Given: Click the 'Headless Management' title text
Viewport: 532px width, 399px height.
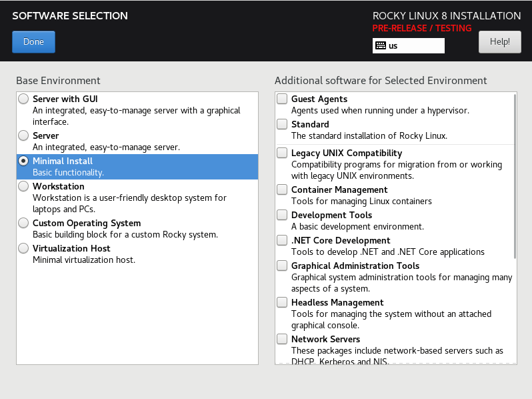Looking at the screenshot, I should pyautogui.click(x=337, y=302).
